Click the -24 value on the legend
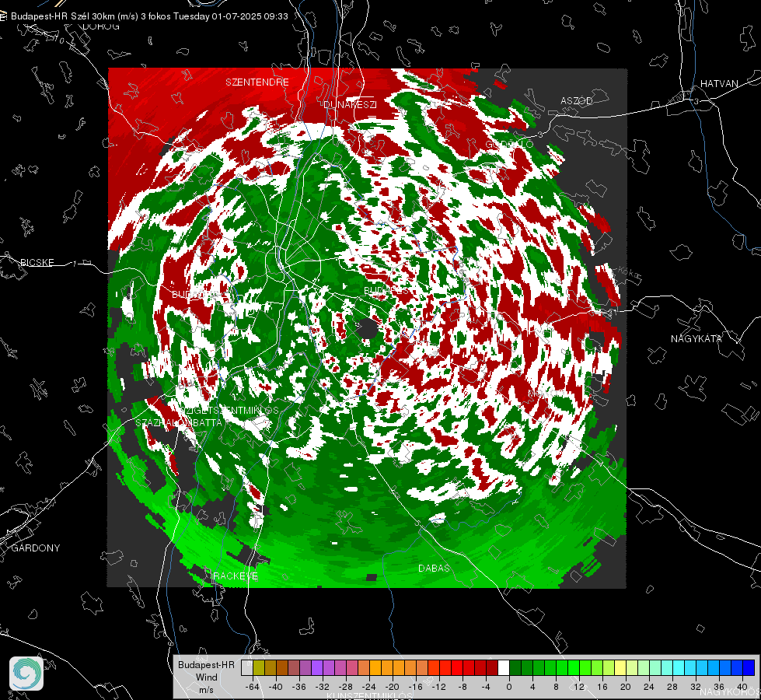Screen dimensions: 761x700 tap(369, 688)
